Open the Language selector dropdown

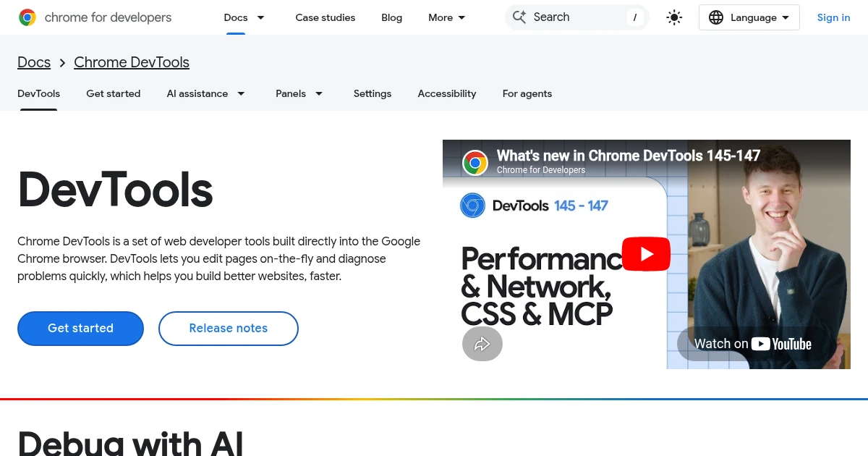749,17
